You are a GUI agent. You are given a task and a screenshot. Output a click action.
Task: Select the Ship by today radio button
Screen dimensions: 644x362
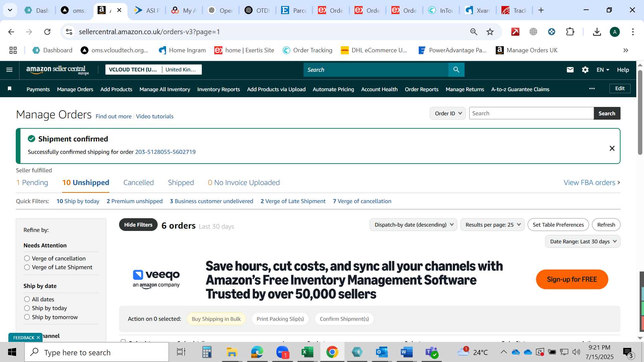[x=27, y=308]
